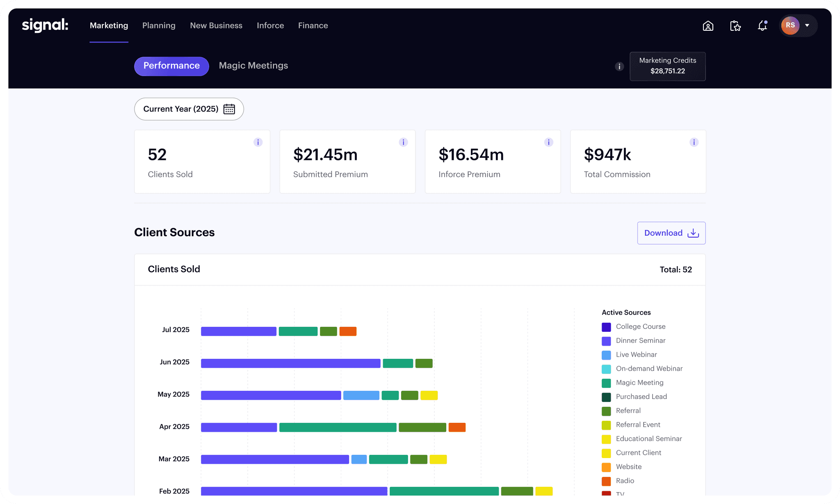Image resolution: width=840 pixels, height=504 pixels.
Task: Click info icon on Clients Sold card
Action: (x=258, y=142)
